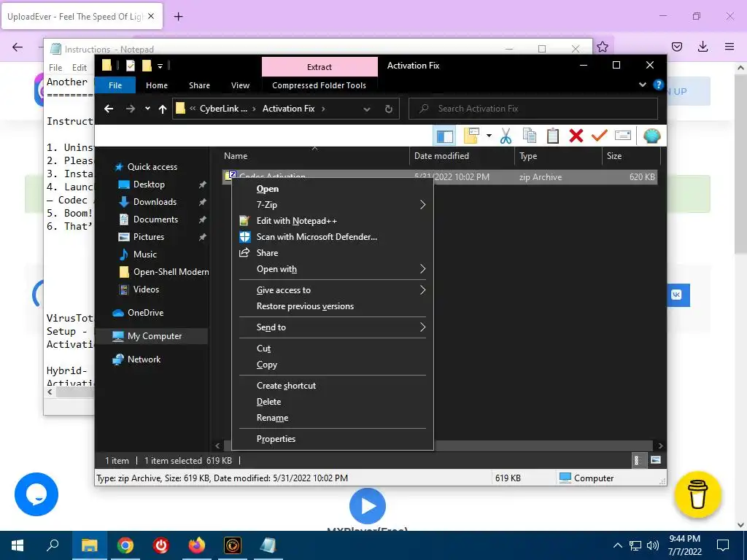The width and height of the screenshot is (747, 560).
Task: Expand the 7-Zip submenu
Action: pos(333,205)
